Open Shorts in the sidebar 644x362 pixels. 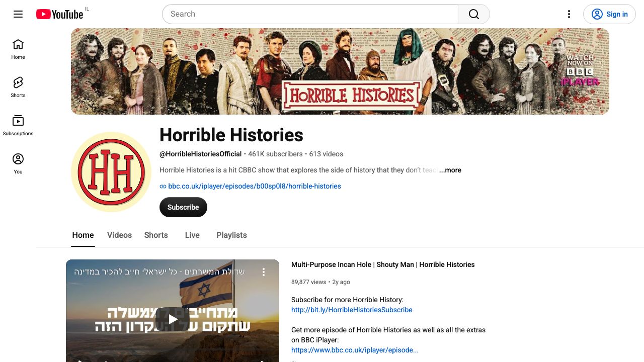[x=18, y=87]
